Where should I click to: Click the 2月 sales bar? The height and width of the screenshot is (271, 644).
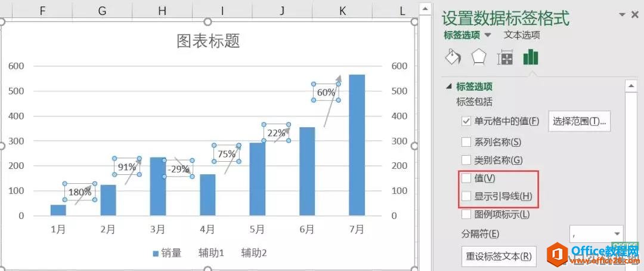(109, 200)
